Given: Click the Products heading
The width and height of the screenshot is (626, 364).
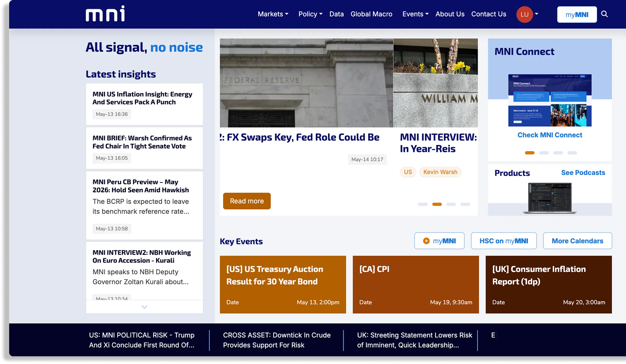Looking at the screenshot, I should pyautogui.click(x=512, y=173).
